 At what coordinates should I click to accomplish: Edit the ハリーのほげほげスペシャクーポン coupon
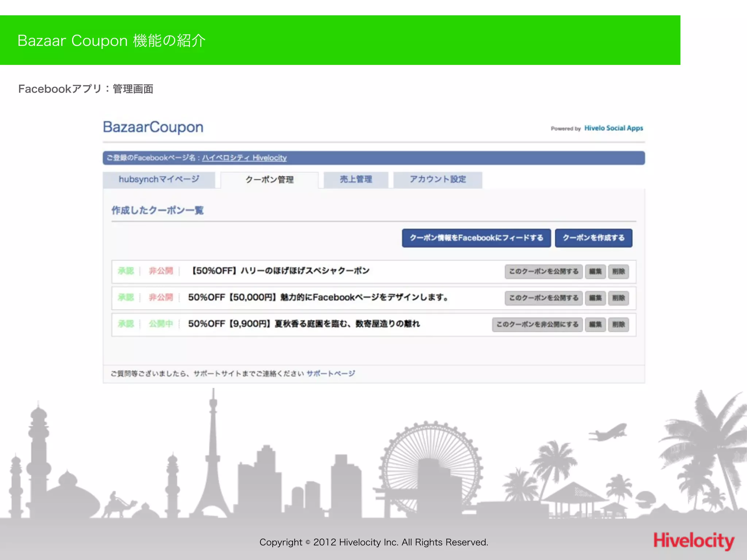coord(595,272)
